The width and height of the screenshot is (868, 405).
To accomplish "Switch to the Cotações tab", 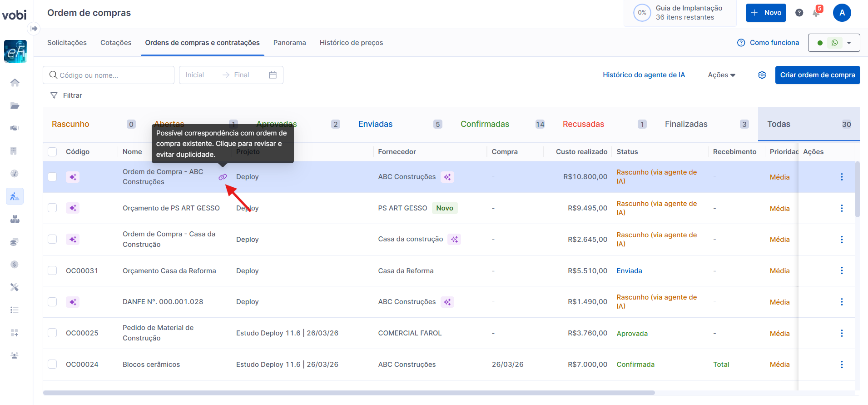I will [x=116, y=43].
